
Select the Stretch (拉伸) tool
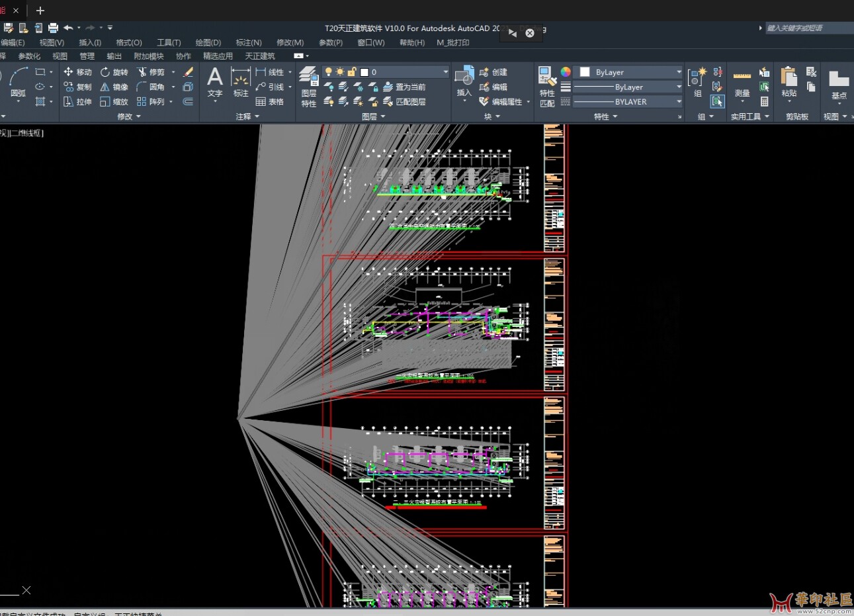pyautogui.click(x=77, y=102)
